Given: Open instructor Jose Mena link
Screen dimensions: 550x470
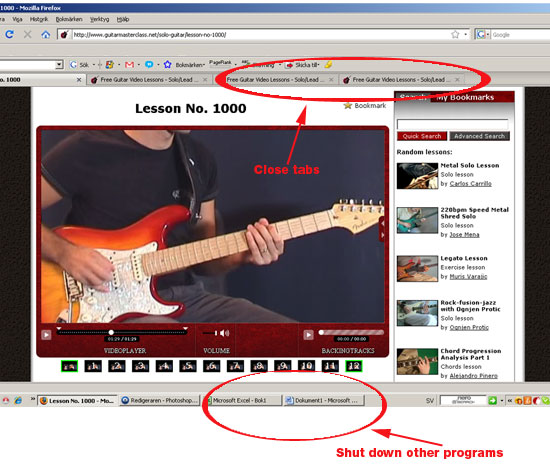Looking at the screenshot, I should click(x=464, y=235).
